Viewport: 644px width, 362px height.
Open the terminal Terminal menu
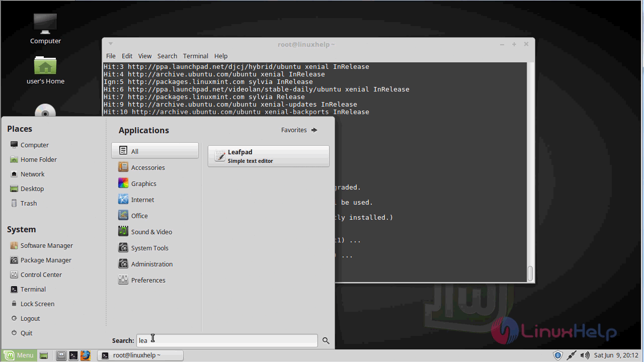tap(196, 56)
